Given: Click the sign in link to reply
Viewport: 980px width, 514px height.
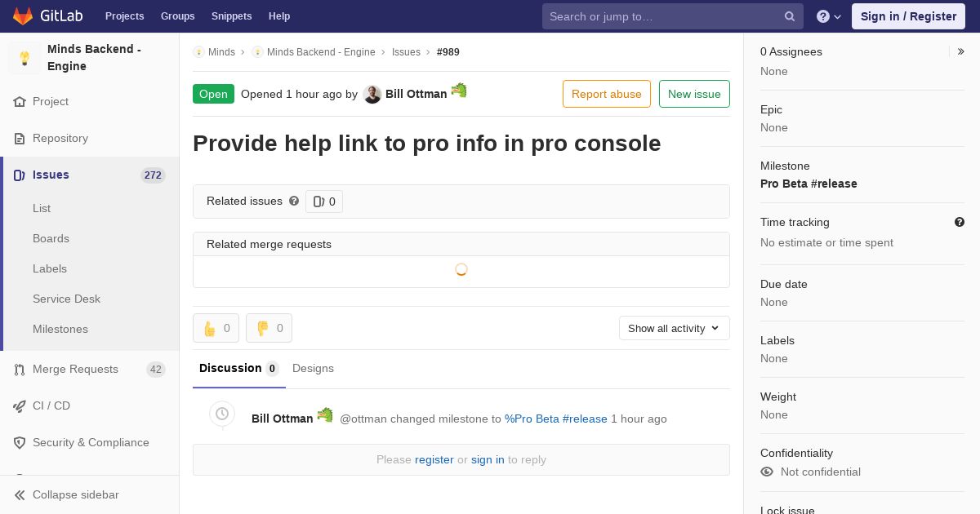Looking at the screenshot, I should (x=488, y=459).
